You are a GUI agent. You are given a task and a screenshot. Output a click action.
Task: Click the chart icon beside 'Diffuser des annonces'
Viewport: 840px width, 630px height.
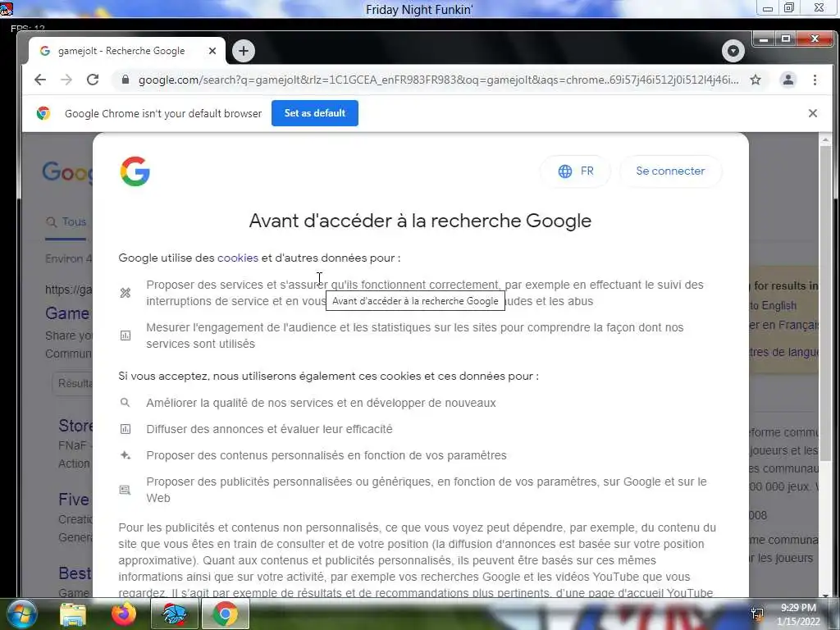(x=126, y=429)
